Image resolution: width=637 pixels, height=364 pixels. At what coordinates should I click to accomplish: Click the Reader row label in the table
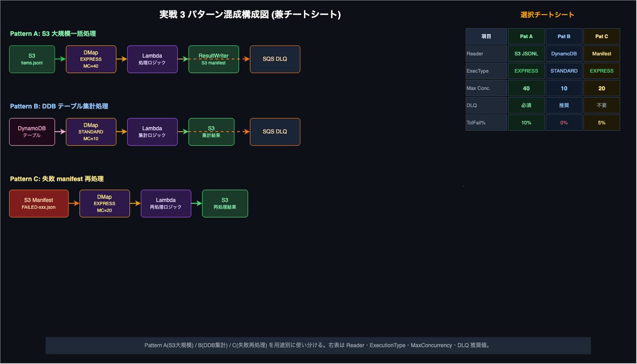pos(486,54)
